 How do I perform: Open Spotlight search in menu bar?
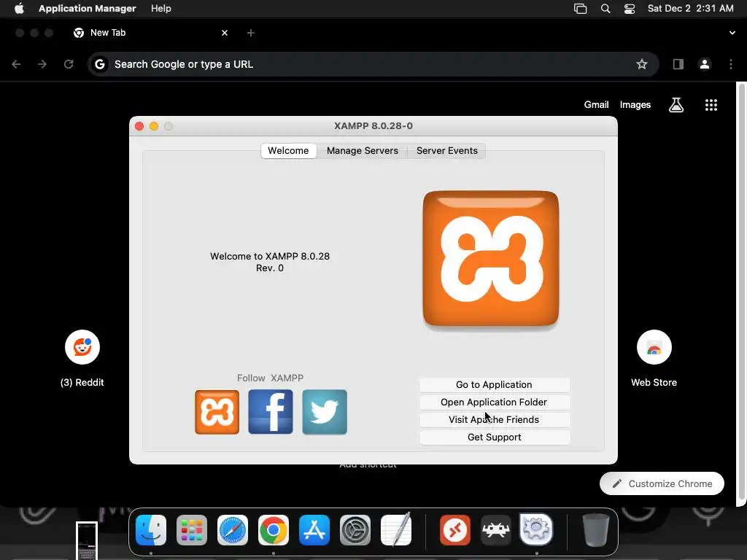coord(605,9)
